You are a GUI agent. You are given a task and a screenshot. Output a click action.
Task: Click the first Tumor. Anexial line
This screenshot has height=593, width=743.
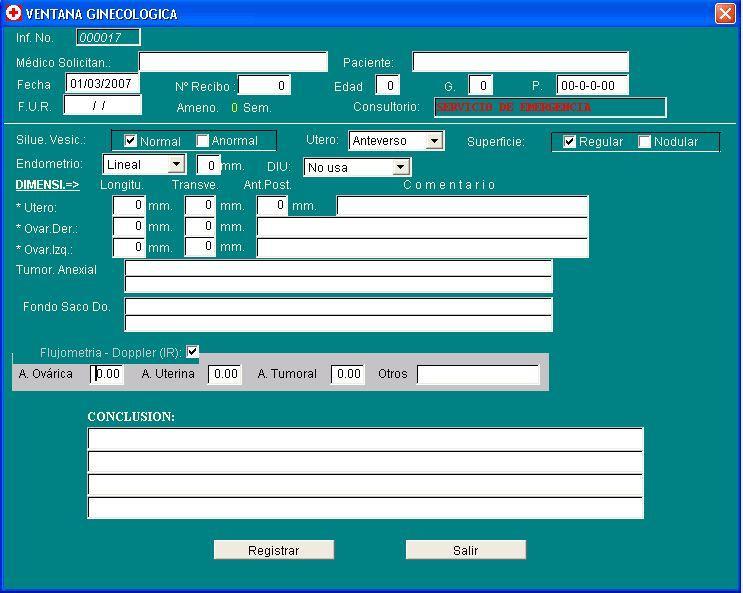(338, 268)
